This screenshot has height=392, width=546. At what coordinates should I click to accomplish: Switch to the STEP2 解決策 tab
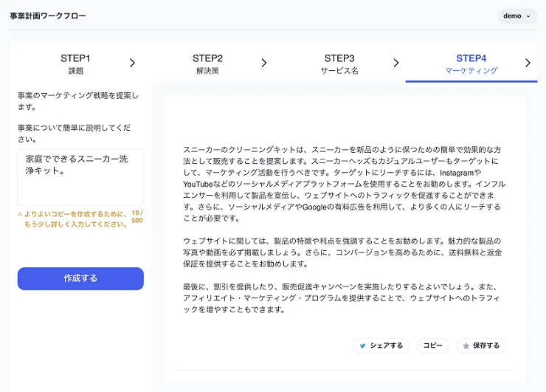[207, 63]
